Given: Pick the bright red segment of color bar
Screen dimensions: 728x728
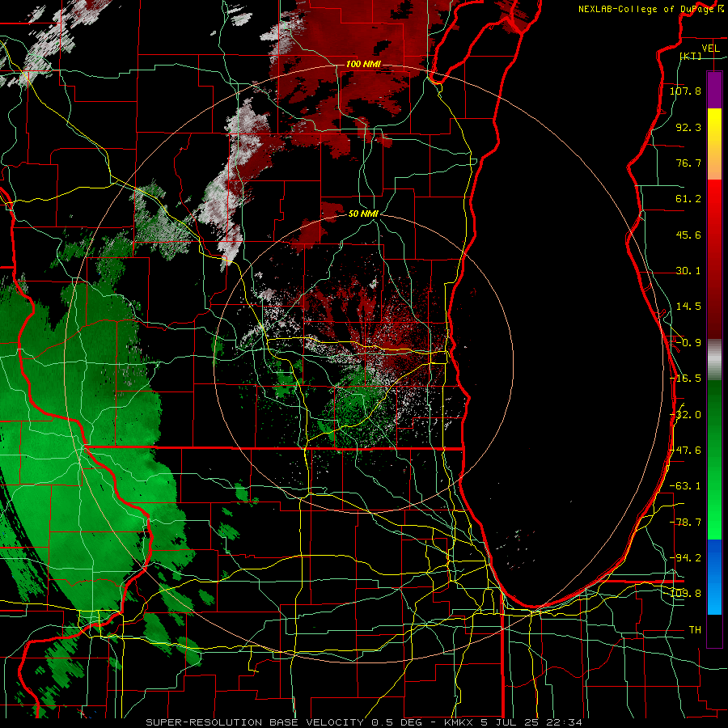Looking at the screenshot, I should tap(714, 260).
